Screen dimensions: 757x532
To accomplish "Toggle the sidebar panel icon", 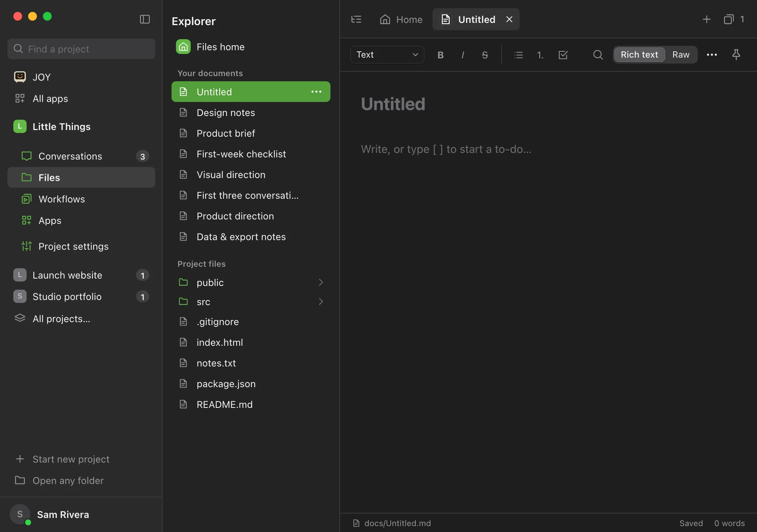I will [145, 19].
